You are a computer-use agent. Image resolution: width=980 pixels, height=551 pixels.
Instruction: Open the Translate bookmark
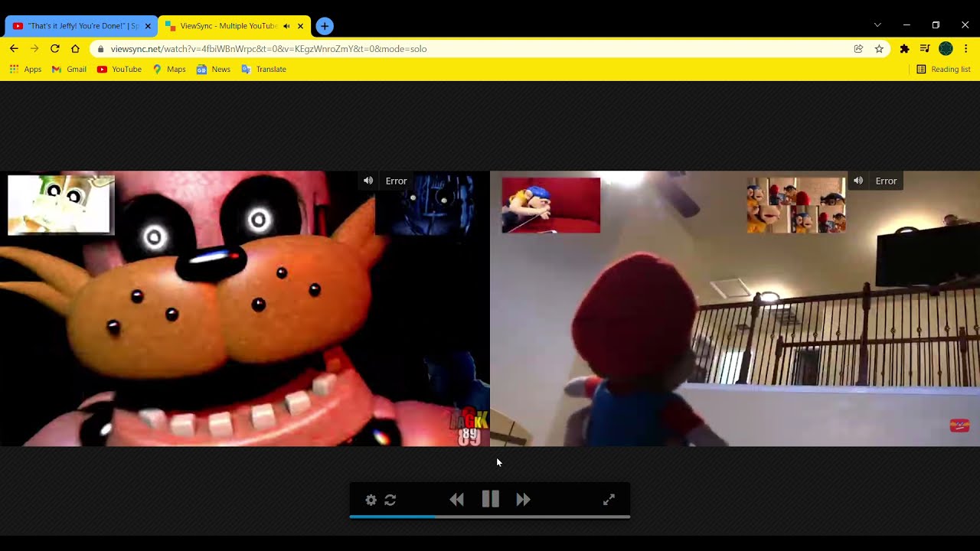tap(264, 70)
